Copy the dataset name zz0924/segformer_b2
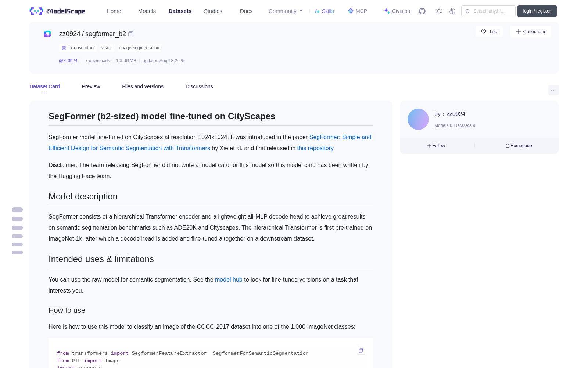This screenshot has width=588, height=368. (131, 34)
